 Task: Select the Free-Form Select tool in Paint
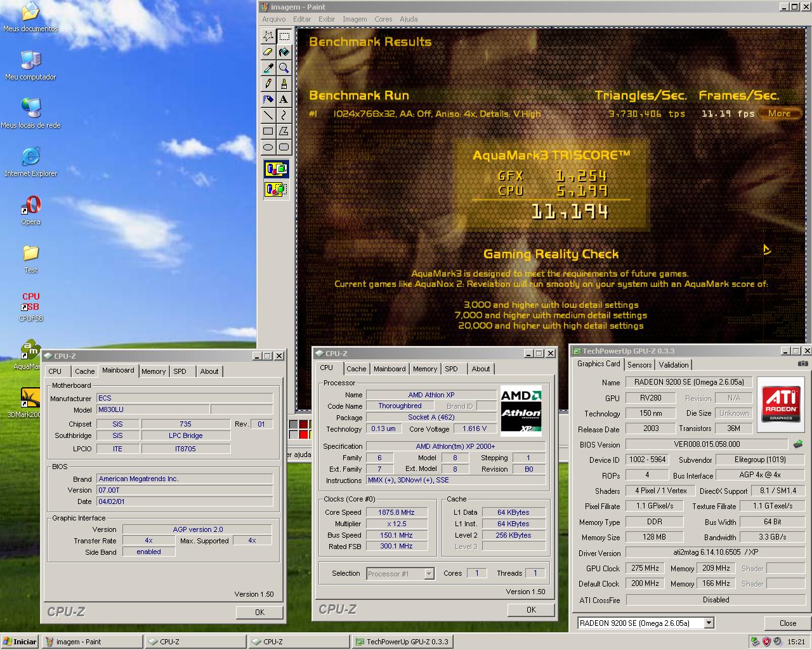pos(268,36)
